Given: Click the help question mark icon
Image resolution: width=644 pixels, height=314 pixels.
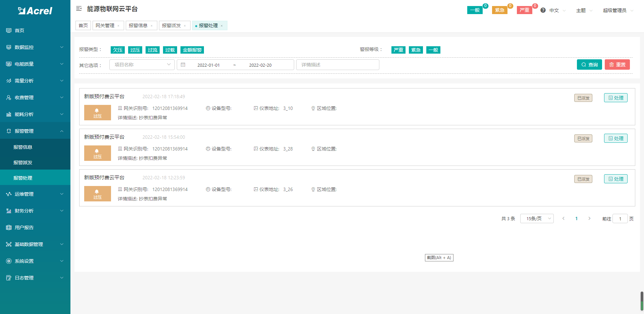Looking at the screenshot, I should tap(543, 10).
